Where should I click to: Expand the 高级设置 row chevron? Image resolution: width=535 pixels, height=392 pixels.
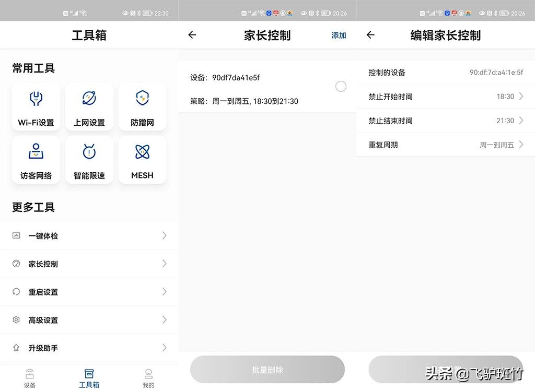pyautogui.click(x=165, y=320)
